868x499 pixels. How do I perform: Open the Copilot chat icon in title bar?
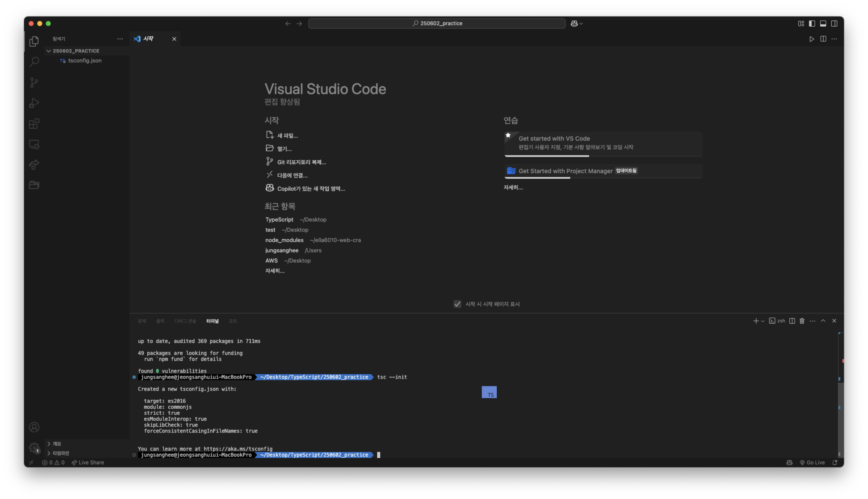coord(574,24)
